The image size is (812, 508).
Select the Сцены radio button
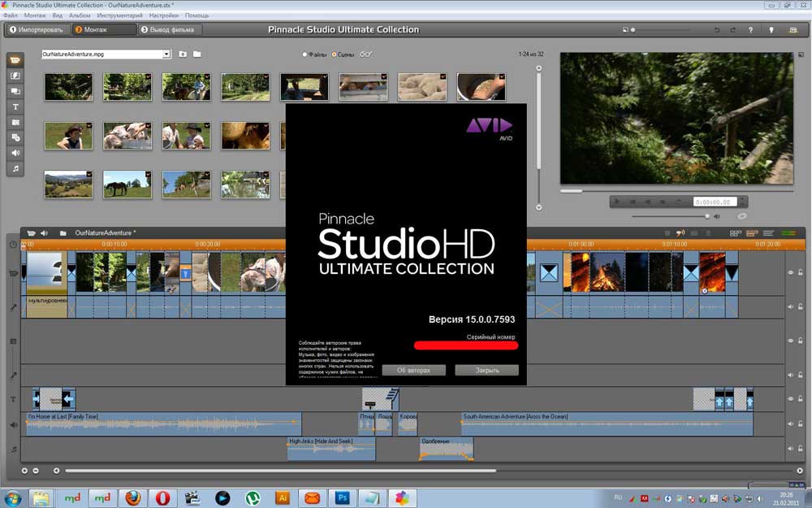pos(334,54)
